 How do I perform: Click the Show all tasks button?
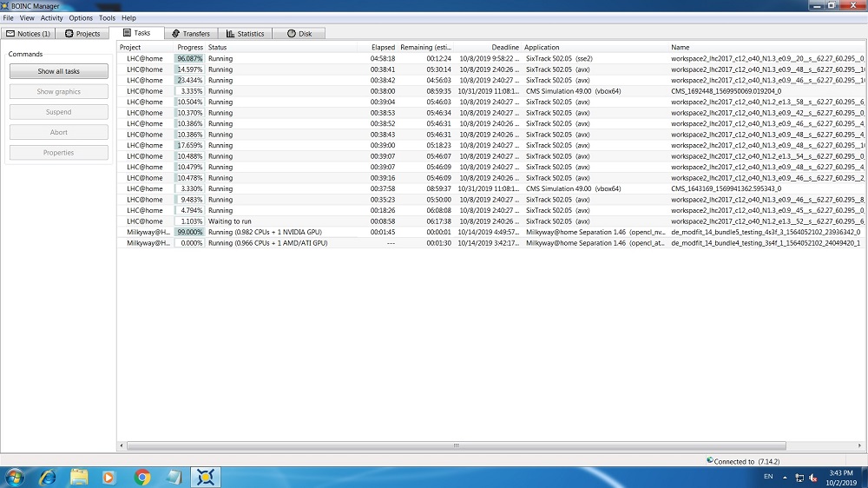click(x=59, y=71)
